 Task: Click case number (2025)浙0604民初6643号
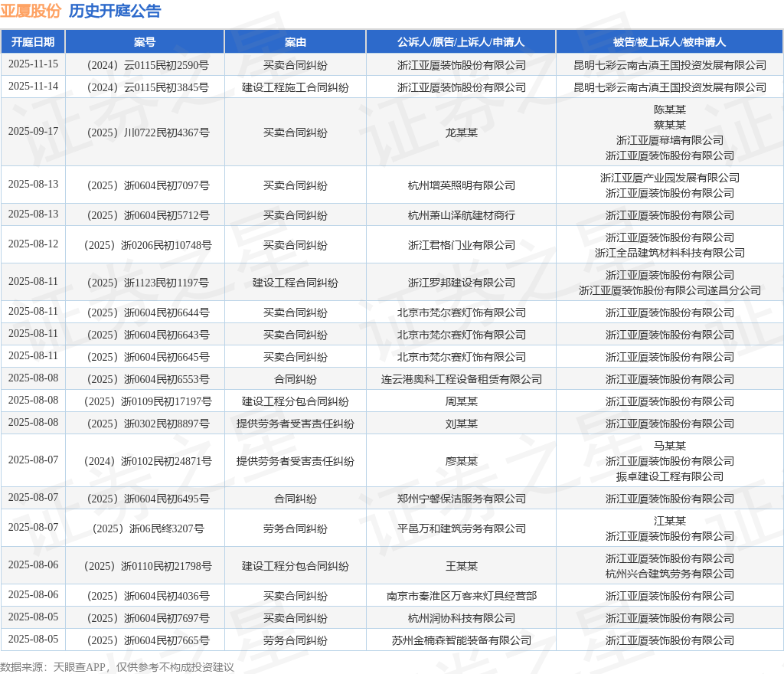click(145, 335)
